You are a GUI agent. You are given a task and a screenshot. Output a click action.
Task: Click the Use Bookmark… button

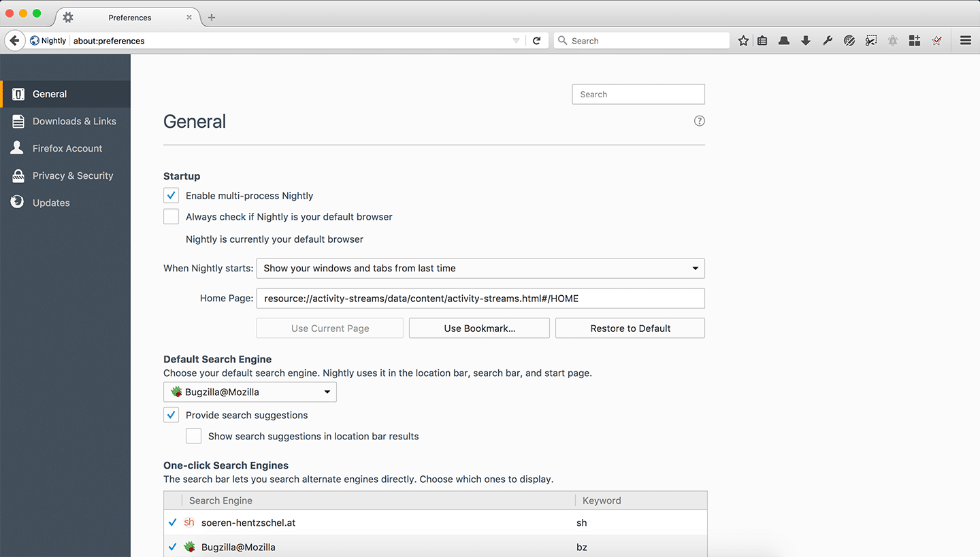[480, 328]
